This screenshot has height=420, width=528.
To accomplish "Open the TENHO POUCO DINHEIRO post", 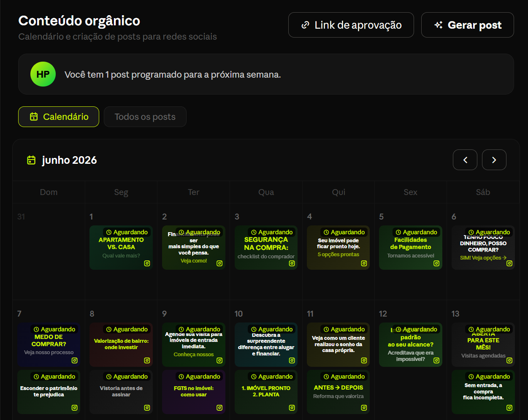I will (x=483, y=247).
